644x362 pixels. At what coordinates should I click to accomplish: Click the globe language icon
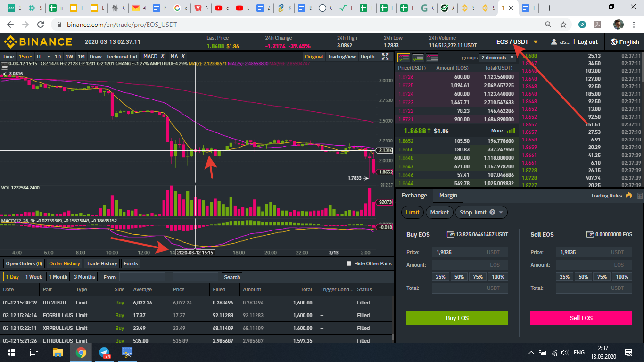[614, 42]
